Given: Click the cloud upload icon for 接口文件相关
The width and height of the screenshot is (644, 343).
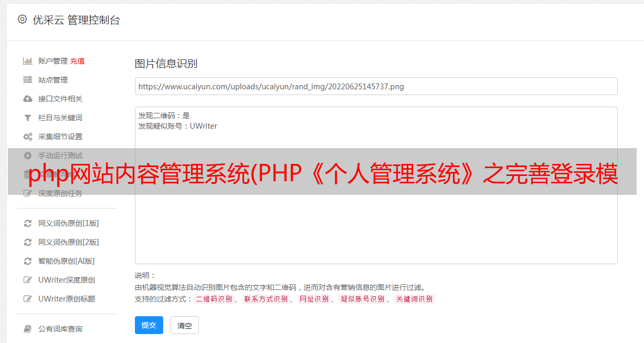Looking at the screenshot, I should coord(28,99).
